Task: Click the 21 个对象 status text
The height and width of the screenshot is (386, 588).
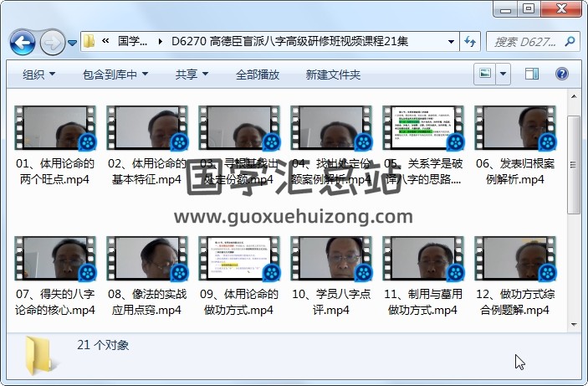Action: 103,345
